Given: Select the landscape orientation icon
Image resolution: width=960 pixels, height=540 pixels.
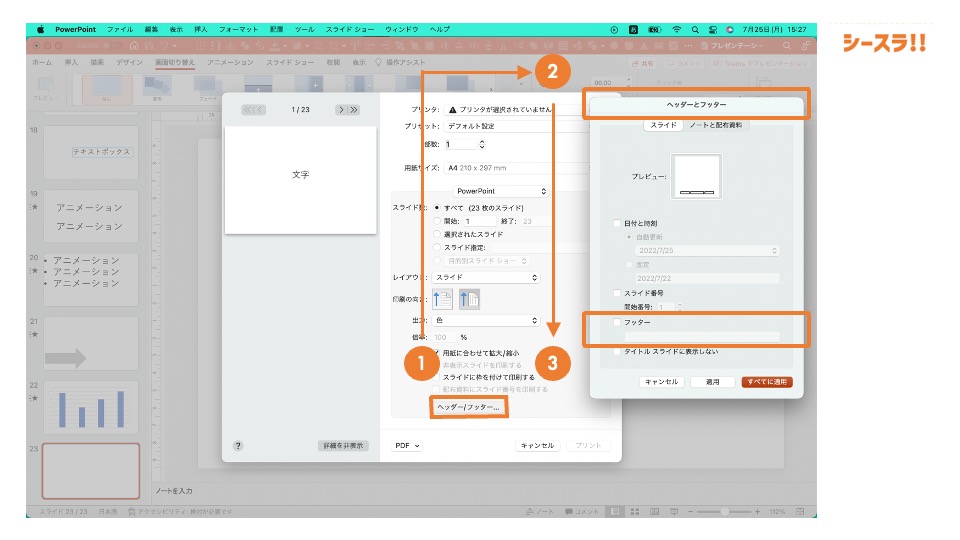Looking at the screenshot, I should coord(468,298).
